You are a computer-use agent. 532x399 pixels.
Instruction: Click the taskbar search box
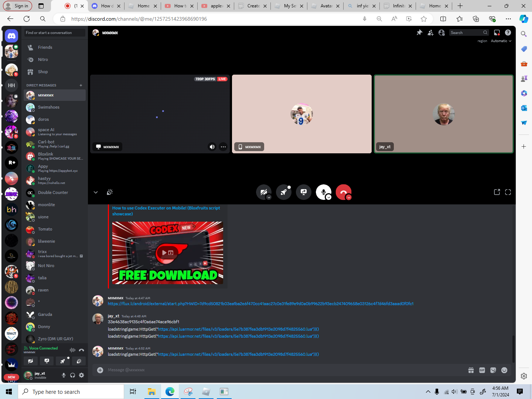[71, 392]
